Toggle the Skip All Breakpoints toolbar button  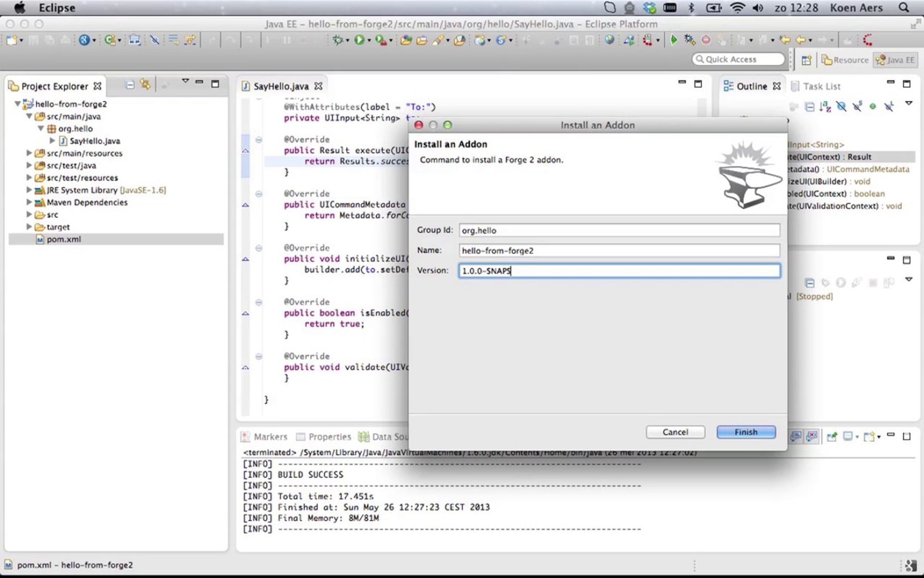coord(154,40)
